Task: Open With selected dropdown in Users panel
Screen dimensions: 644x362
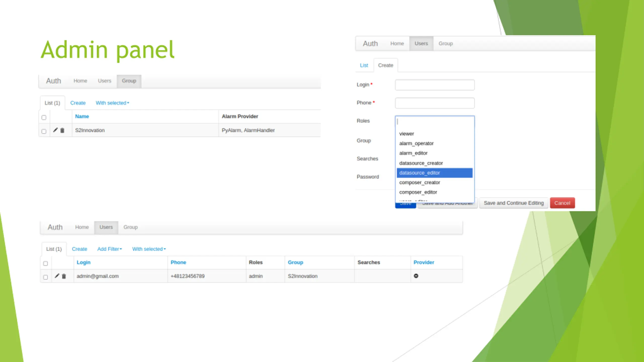Action: point(149,249)
